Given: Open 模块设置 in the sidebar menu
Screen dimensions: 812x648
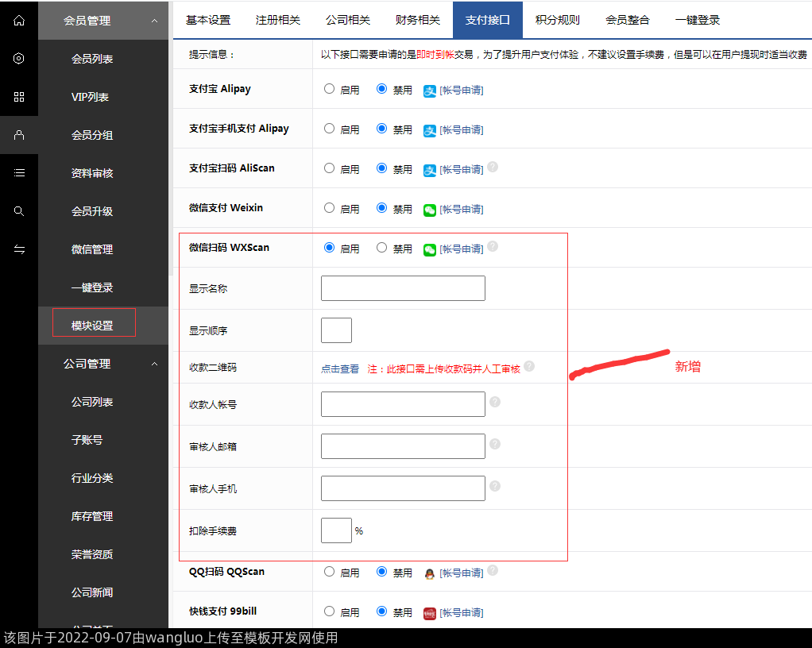Looking at the screenshot, I should 93,326.
